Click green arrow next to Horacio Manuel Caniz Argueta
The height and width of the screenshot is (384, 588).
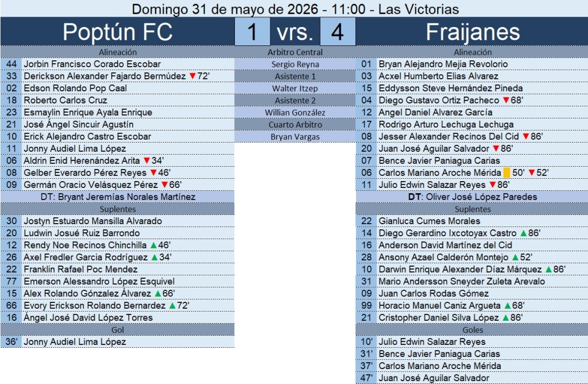click(508, 306)
